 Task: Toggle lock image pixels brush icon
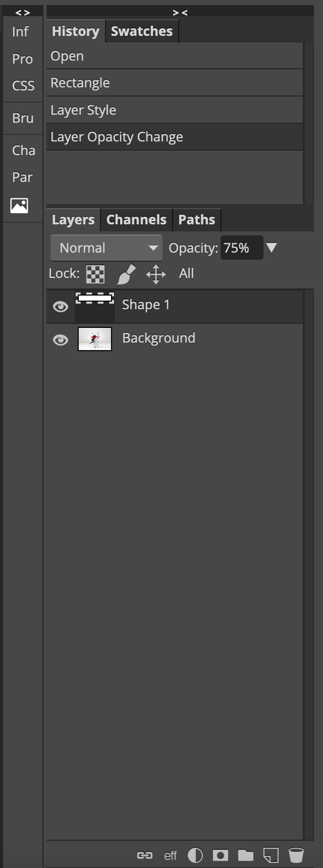tap(126, 274)
